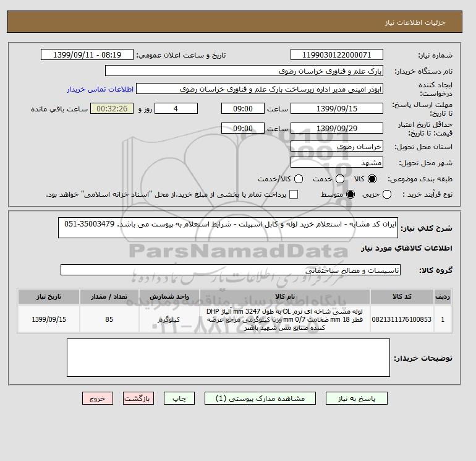Click the buyer notes توضیحات خریدار text area
476x461 pixels.
(x=228, y=358)
